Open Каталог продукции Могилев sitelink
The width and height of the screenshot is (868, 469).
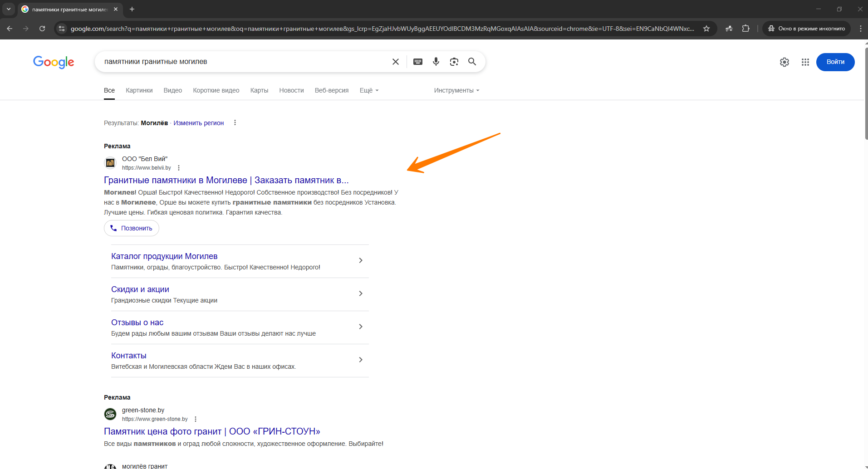(x=164, y=256)
